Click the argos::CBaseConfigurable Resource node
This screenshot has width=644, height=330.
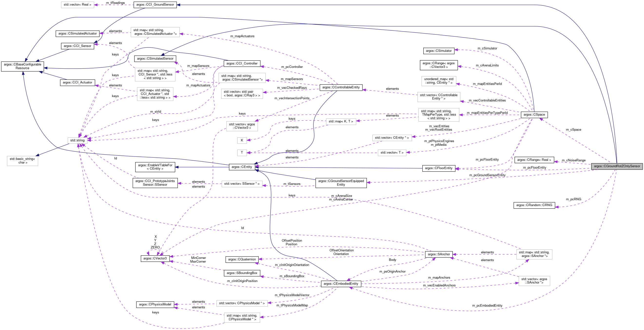click(x=22, y=66)
